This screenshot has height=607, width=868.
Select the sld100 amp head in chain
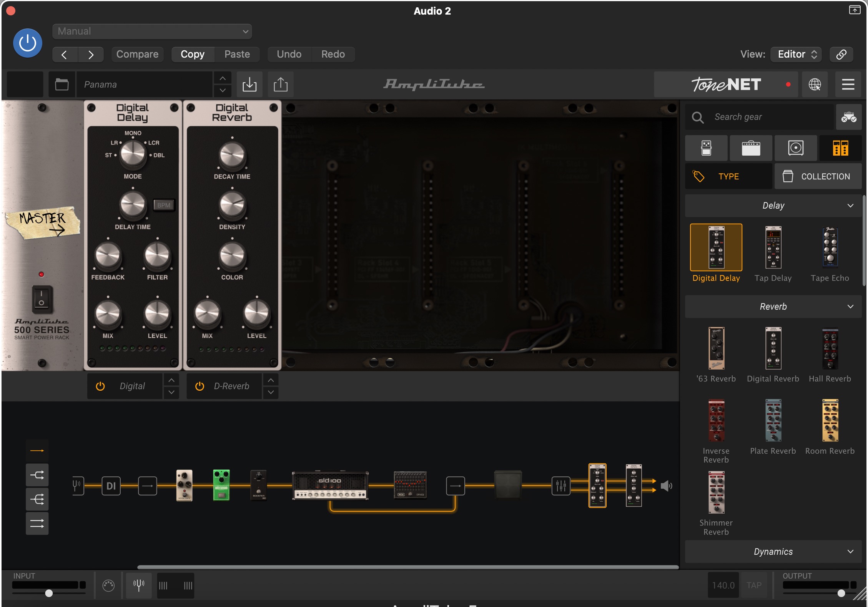click(330, 486)
